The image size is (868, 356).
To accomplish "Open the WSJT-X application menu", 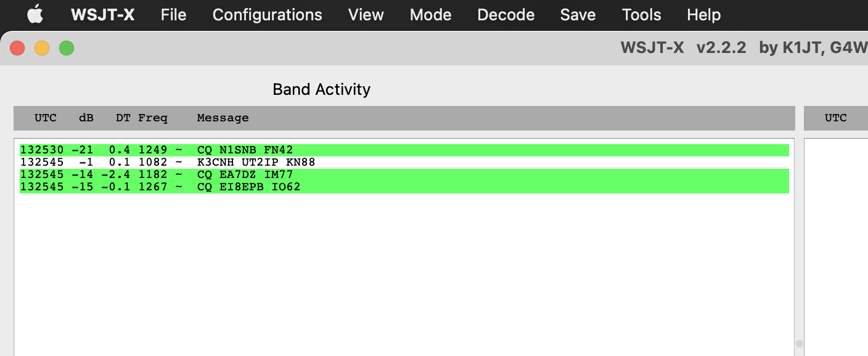I will pyautogui.click(x=102, y=15).
